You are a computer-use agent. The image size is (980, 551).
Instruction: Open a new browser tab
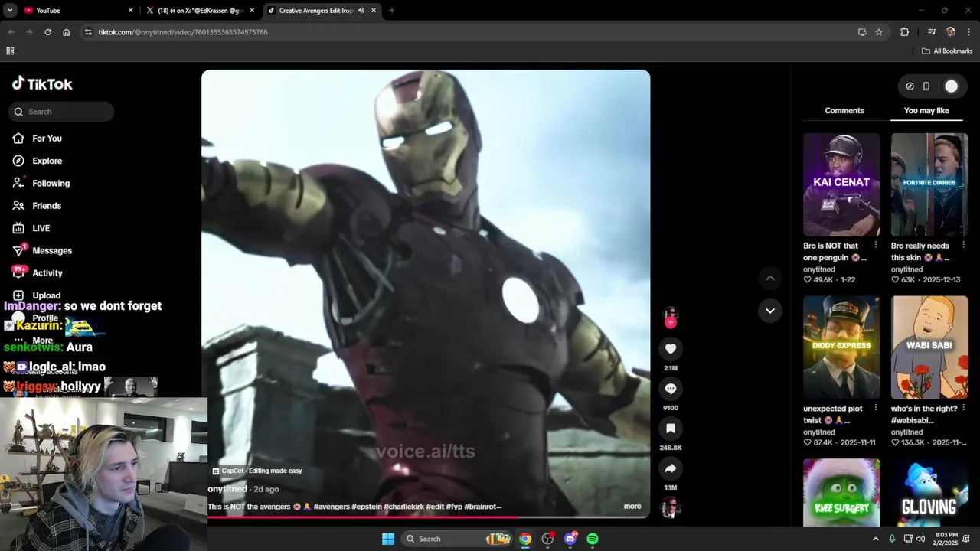coord(391,11)
